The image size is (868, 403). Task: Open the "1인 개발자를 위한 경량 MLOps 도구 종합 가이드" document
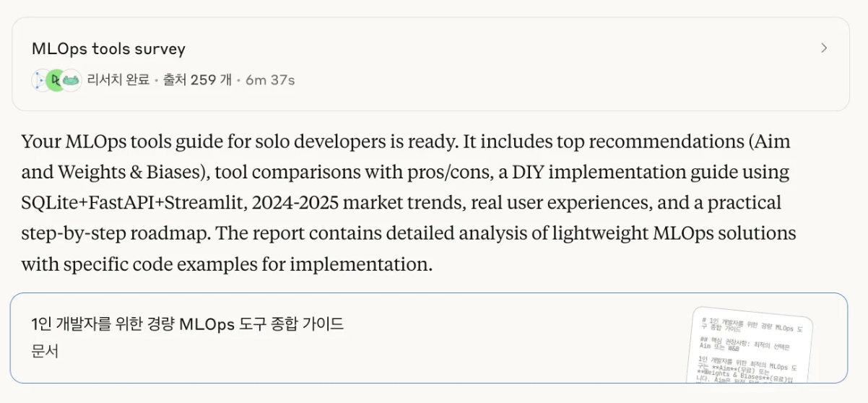(188, 324)
